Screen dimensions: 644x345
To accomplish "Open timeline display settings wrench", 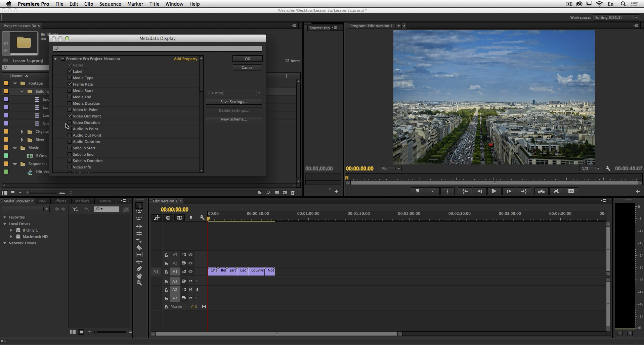I will [202, 217].
